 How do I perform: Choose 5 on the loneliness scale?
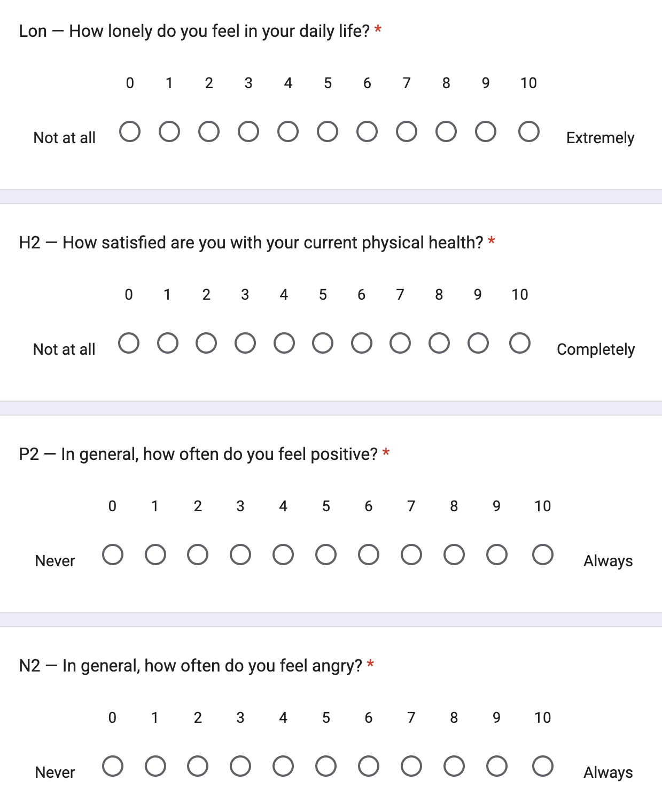[328, 131]
